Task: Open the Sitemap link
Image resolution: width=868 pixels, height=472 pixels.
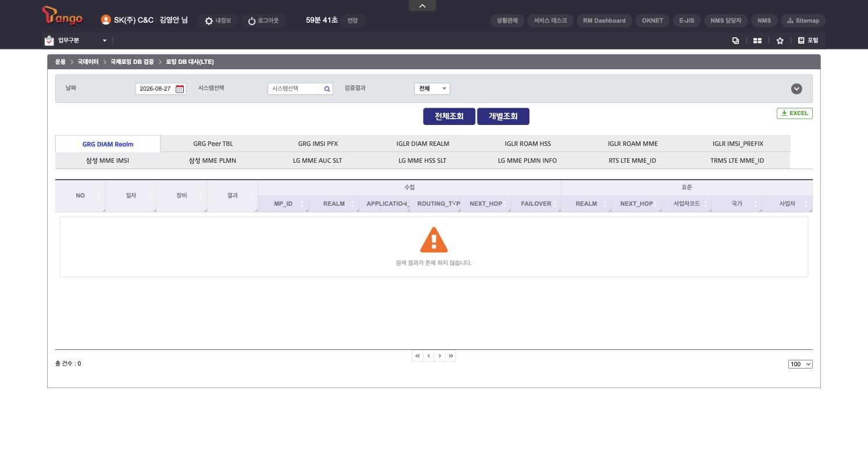Action: tap(803, 21)
